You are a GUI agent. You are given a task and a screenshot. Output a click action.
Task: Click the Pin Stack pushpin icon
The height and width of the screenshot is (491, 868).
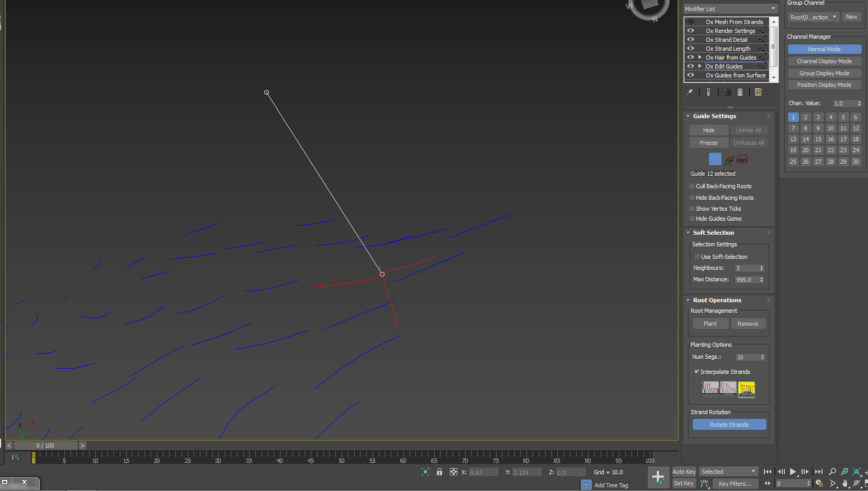click(x=690, y=92)
